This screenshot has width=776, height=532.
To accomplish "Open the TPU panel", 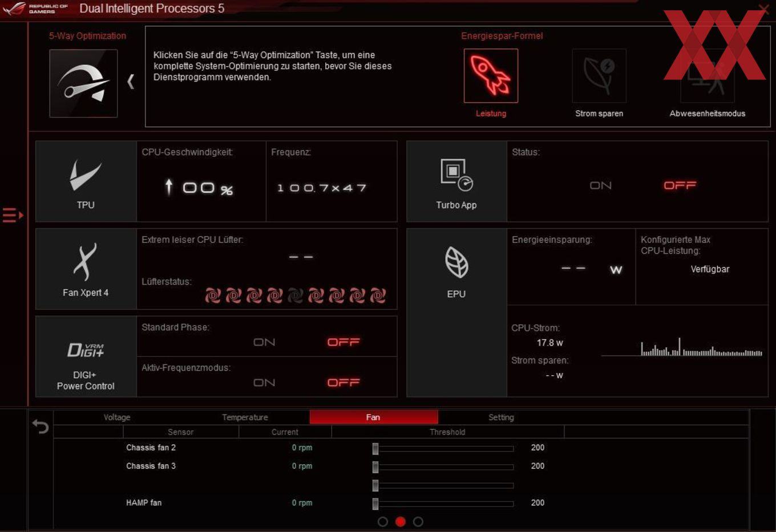I will (86, 181).
